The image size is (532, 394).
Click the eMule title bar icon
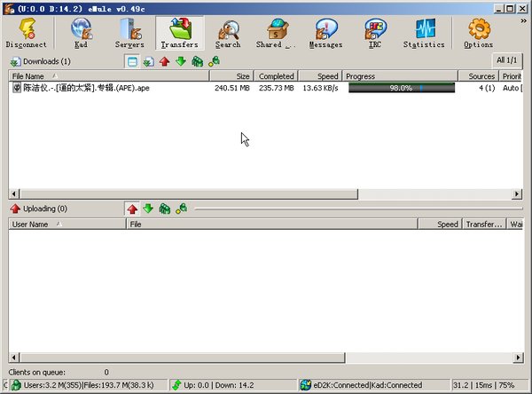[x=9, y=8]
